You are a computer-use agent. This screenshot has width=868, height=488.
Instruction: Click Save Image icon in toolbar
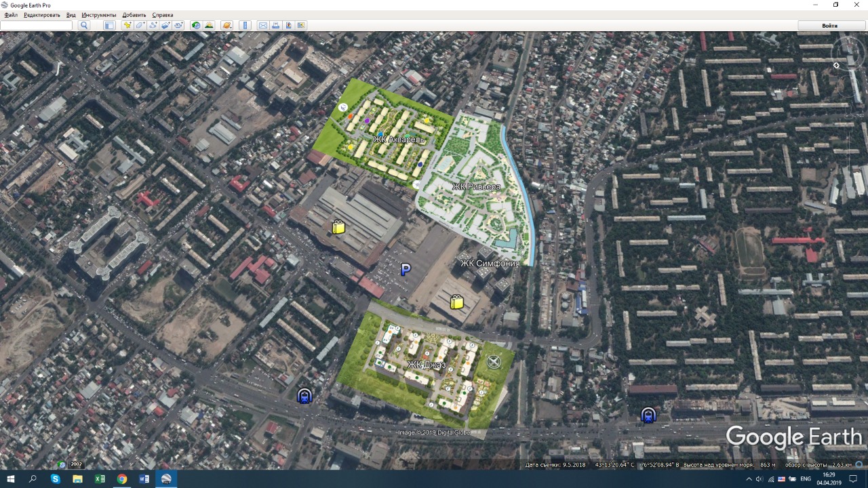point(288,25)
